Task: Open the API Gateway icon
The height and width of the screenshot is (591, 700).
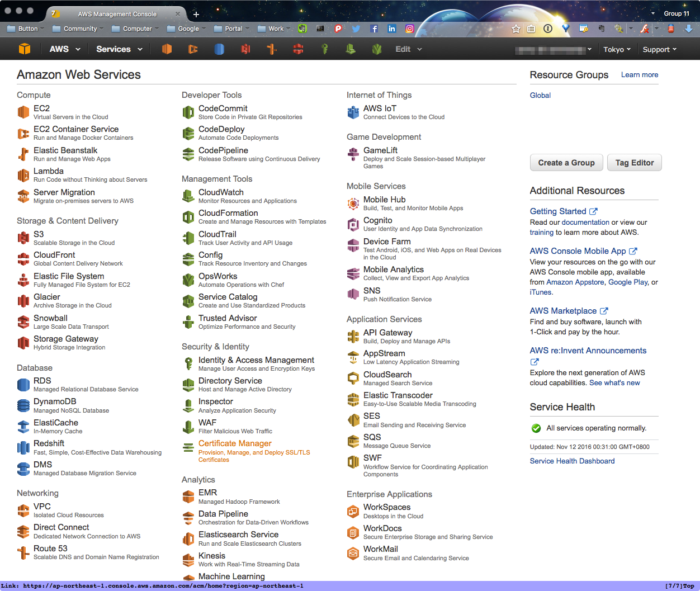Action: [x=353, y=337]
